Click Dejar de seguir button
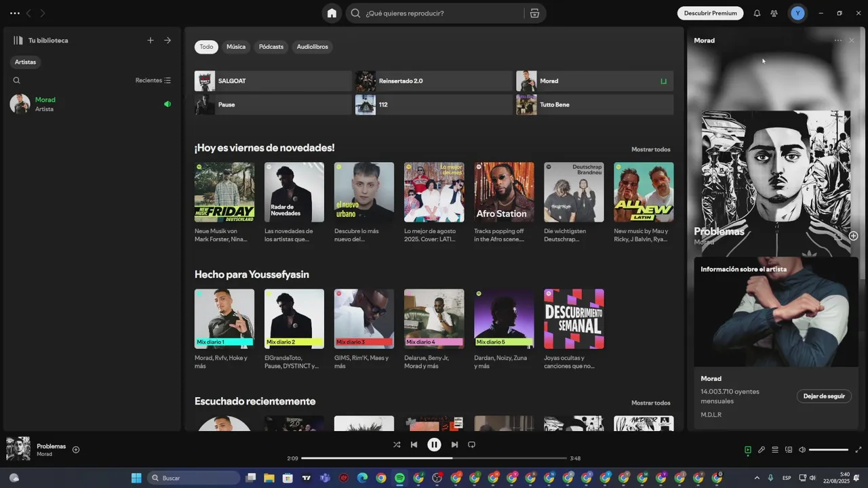The height and width of the screenshot is (488, 868). (x=824, y=396)
